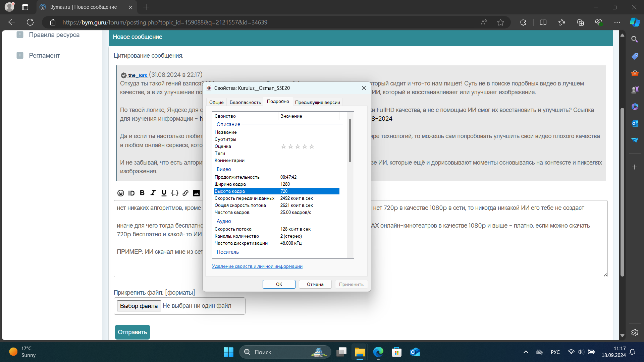Open the Удаление свойств и личной информации link
644x362 pixels.
(257, 266)
